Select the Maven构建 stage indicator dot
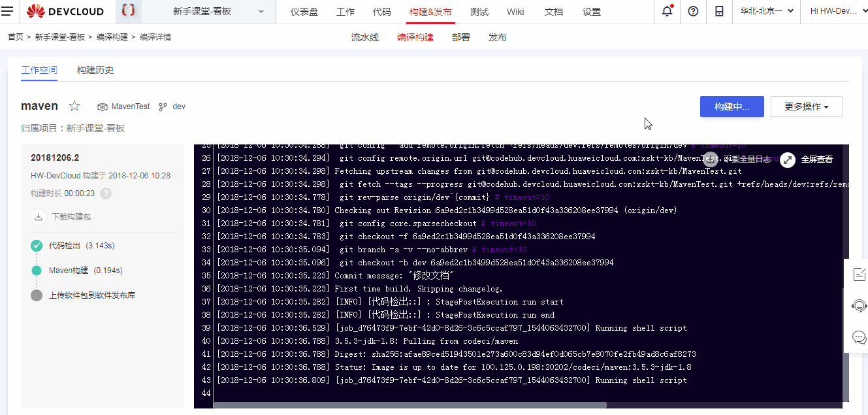The image size is (868, 415). point(35,270)
